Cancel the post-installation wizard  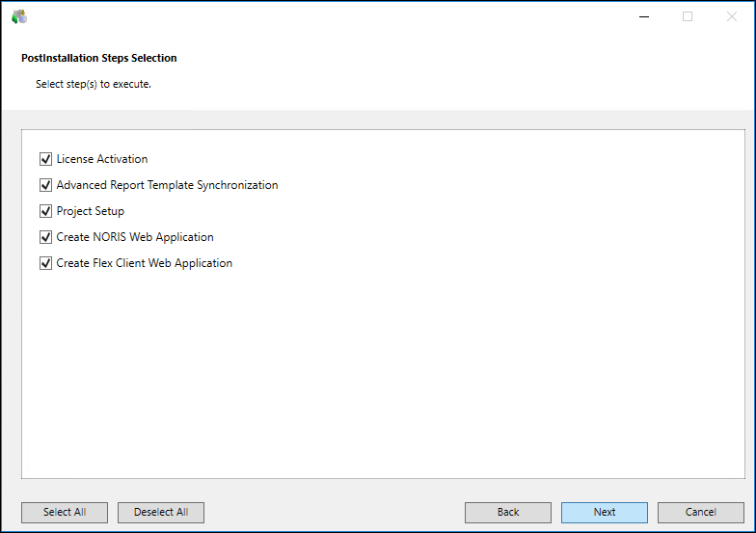tap(700, 512)
